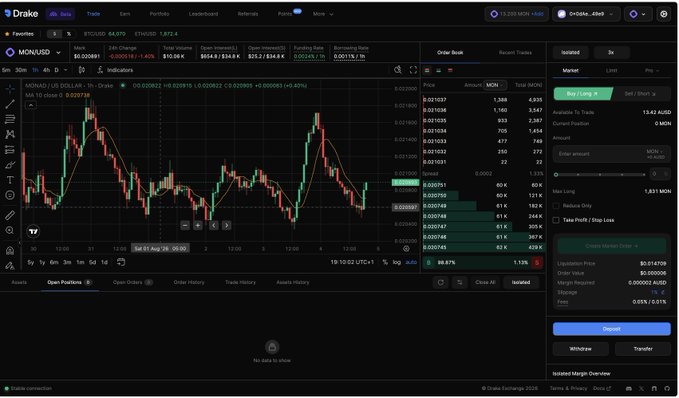Click the amount percentage slider track
The height and width of the screenshot is (398, 679).
pos(600,175)
